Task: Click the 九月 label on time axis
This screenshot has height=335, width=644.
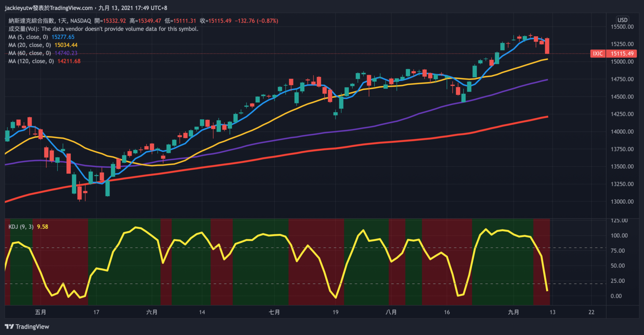Action: tap(513, 312)
